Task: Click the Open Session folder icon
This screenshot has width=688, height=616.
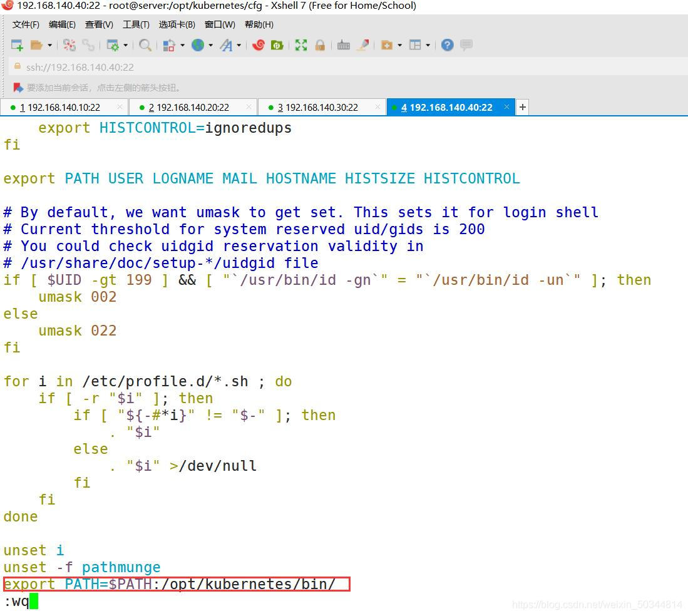Action: (36, 44)
